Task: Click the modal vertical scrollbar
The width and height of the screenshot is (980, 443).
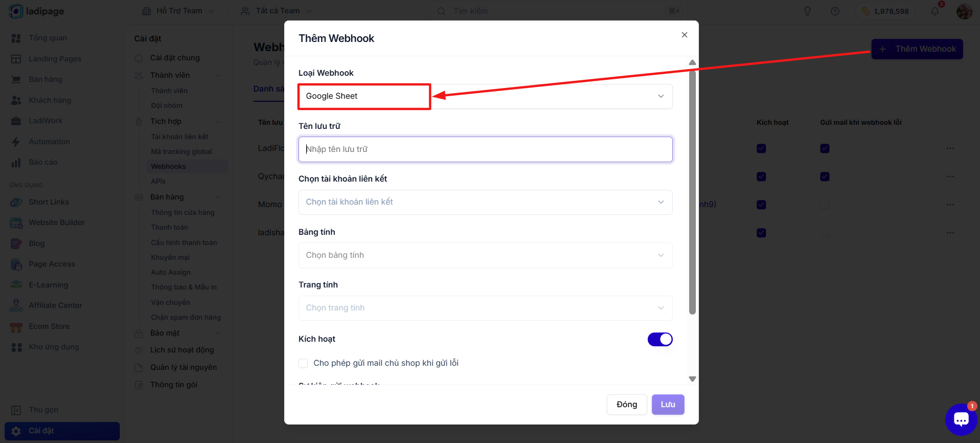Action: coord(692,192)
